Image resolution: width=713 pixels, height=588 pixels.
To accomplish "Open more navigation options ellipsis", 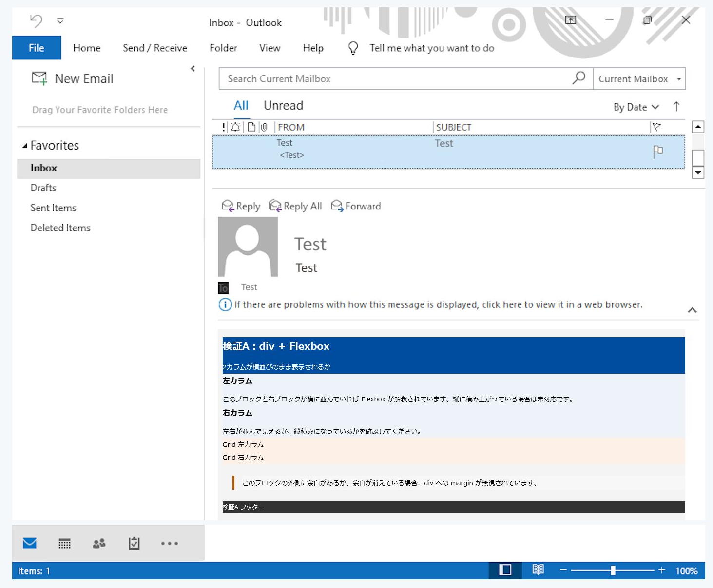I will click(170, 543).
